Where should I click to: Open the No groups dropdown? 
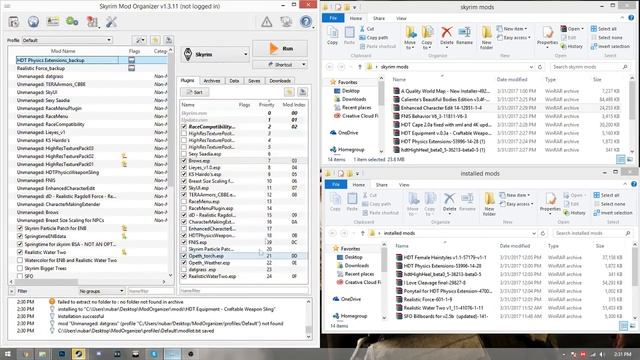click(x=101, y=291)
